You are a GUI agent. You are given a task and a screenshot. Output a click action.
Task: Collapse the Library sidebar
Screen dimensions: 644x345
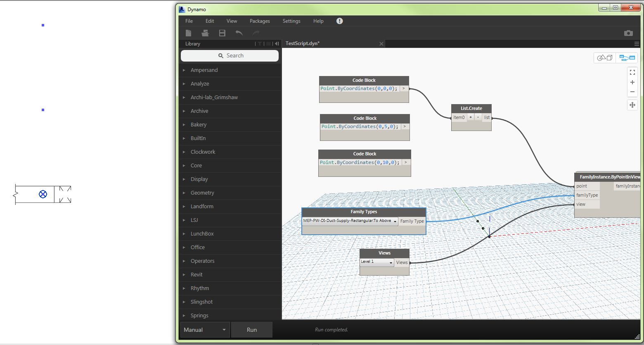pyautogui.click(x=277, y=44)
